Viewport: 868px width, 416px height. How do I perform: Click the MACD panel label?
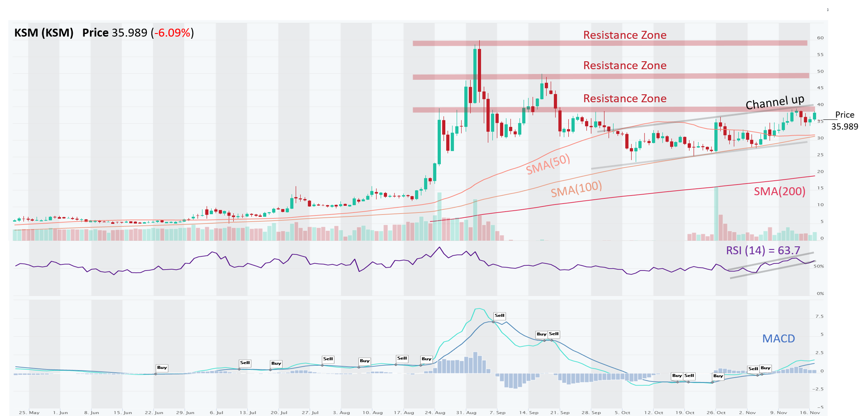point(779,338)
